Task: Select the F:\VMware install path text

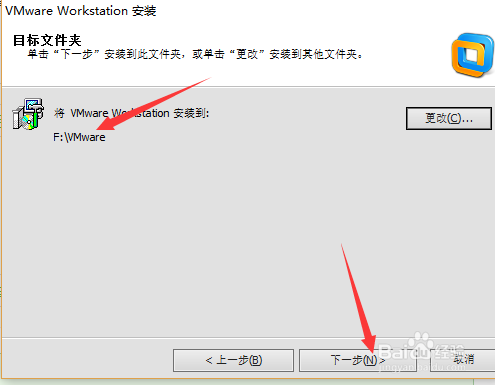Action: (x=79, y=137)
